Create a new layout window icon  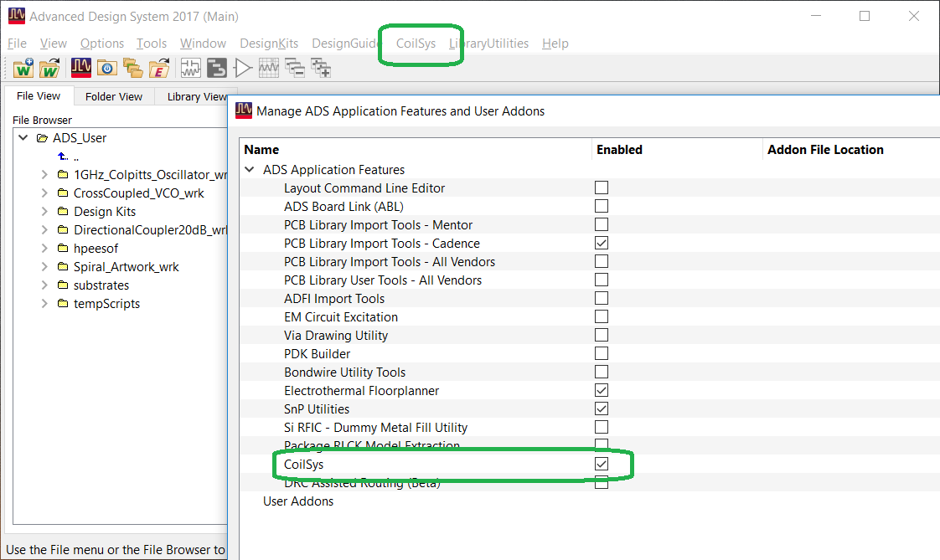tap(216, 69)
